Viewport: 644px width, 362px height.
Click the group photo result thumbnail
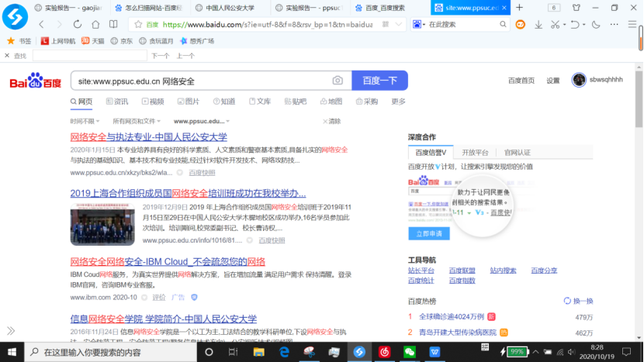point(102,224)
